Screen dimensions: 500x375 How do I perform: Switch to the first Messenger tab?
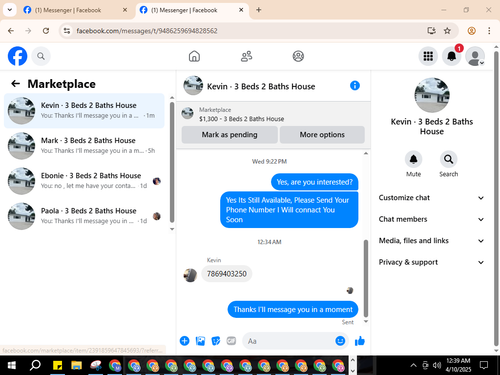coord(75,10)
